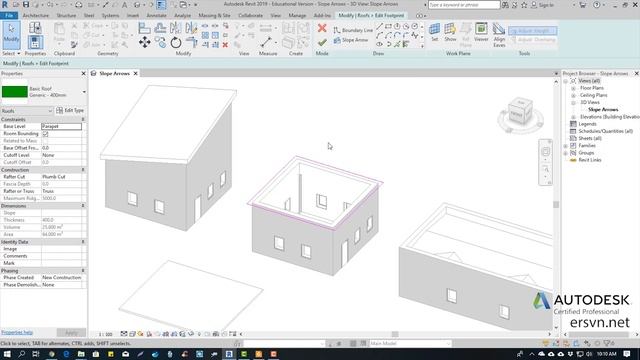Switch to the Manage ribbon tab
Viewport: 640px width, 360px height.
click(297, 16)
